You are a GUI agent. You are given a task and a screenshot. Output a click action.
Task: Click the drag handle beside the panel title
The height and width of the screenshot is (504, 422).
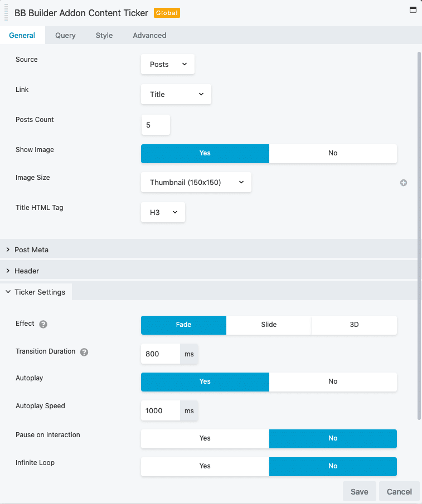(x=6, y=13)
